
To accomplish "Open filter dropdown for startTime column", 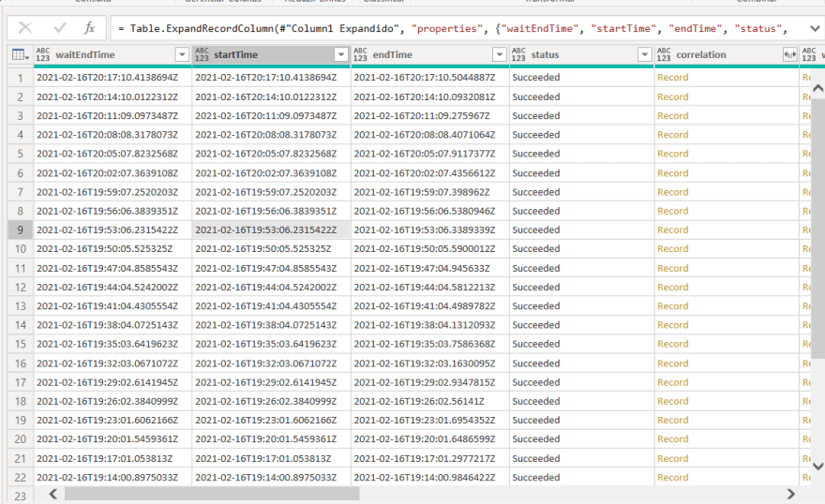I will tap(340, 55).
